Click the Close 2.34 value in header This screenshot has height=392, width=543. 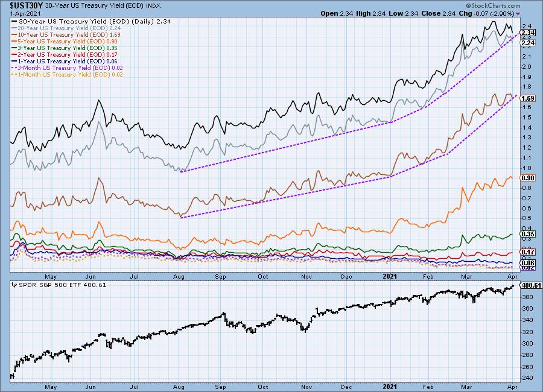pos(439,13)
